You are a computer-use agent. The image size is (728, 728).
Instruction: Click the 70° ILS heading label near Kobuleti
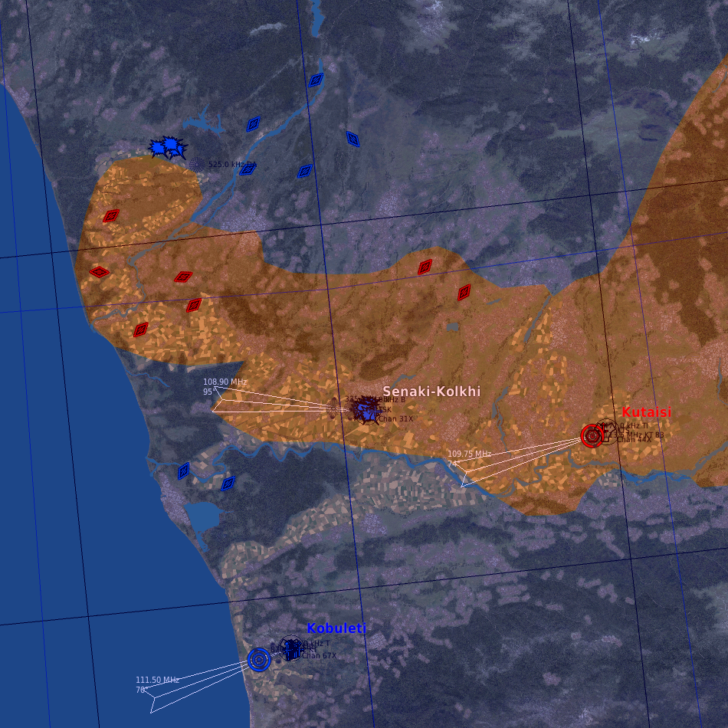141,690
